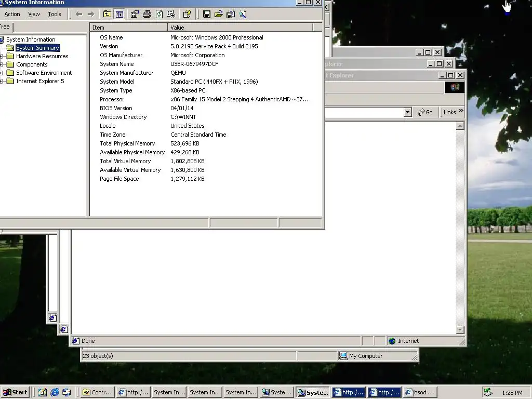This screenshot has width=532, height=399.
Task: Select the System Manufacturer row
Action: coord(206,73)
